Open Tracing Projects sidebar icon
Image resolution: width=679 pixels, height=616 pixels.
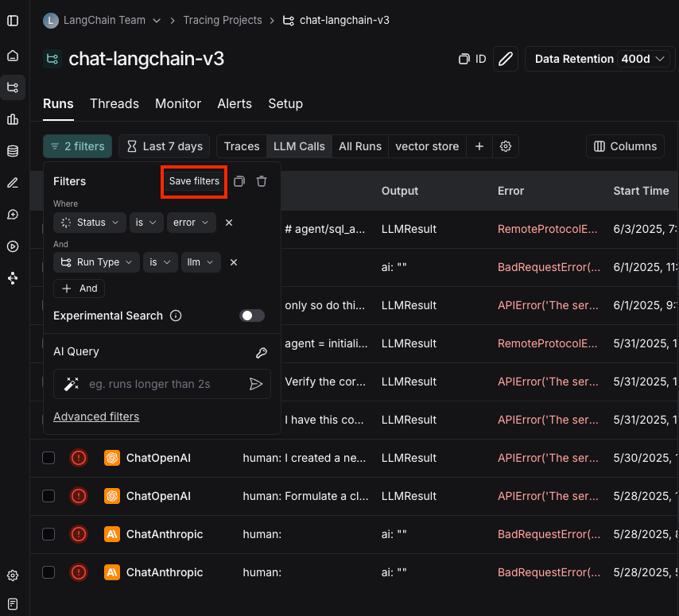(x=13, y=87)
